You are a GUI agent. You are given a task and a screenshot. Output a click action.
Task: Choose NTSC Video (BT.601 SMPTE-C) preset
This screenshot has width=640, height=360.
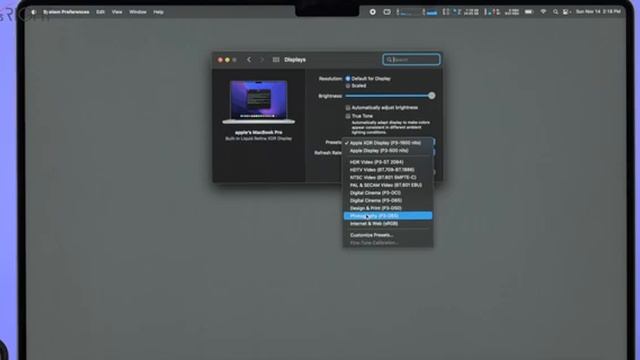388,178
